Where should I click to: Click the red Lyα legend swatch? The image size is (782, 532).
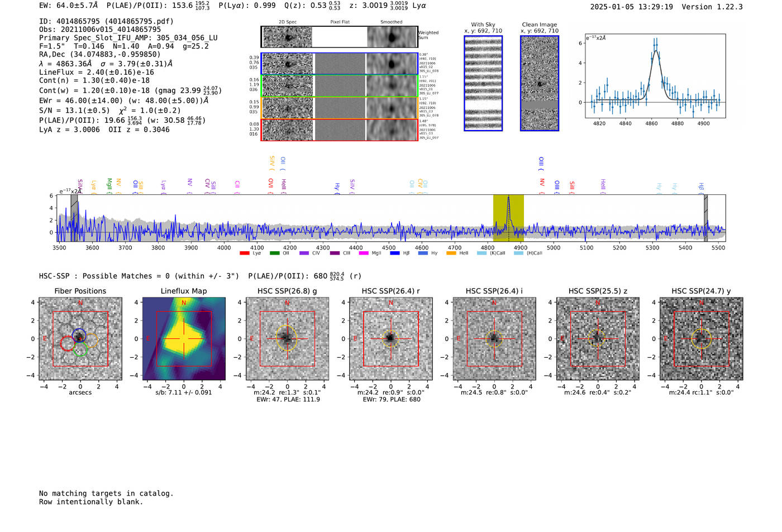[x=244, y=253]
